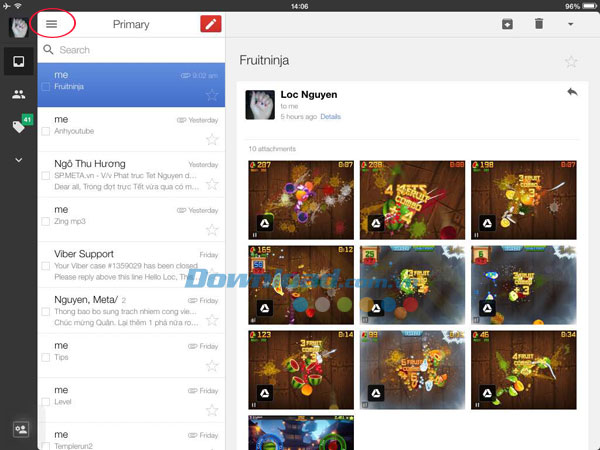600x450 pixels.
Task: Open the Anhyoutube email from me
Action: click(x=131, y=129)
